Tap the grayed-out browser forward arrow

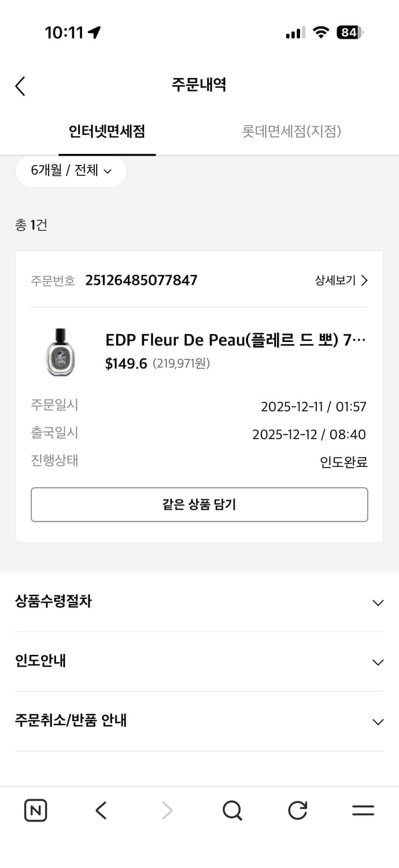[x=167, y=810]
